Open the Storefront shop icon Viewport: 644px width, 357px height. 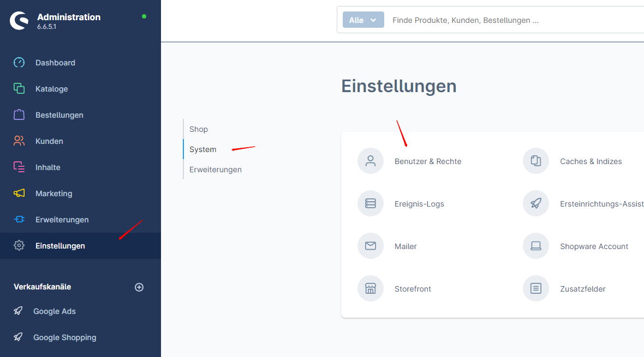click(x=371, y=289)
